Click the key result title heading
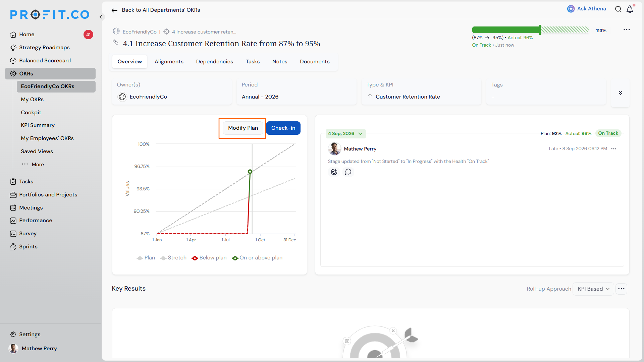The width and height of the screenshot is (644, 362). 221,44
